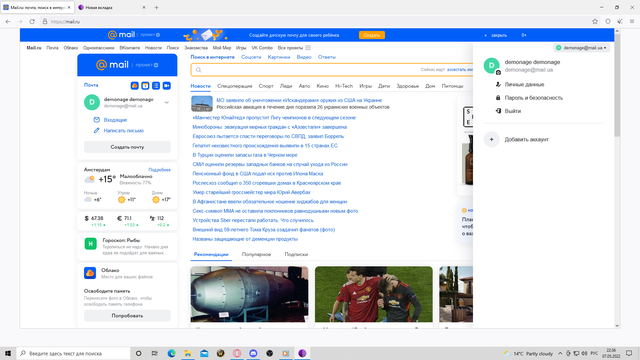Switch to the Hi-Tech news tab
The width and height of the screenshot is (640, 360).
(344, 86)
